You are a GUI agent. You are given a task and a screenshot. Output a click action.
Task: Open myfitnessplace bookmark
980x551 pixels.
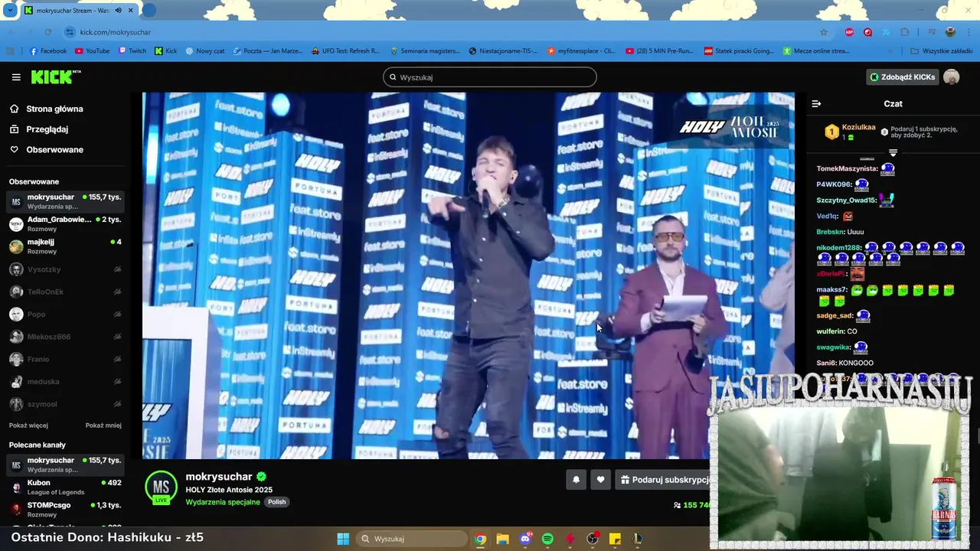581,51
